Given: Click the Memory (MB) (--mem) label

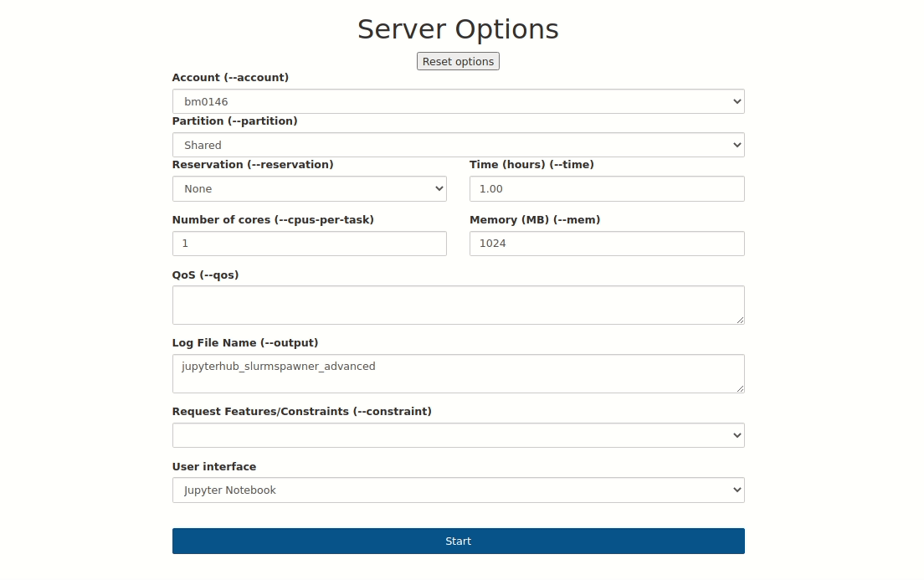Looking at the screenshot, I should click(x=535, y=220).
